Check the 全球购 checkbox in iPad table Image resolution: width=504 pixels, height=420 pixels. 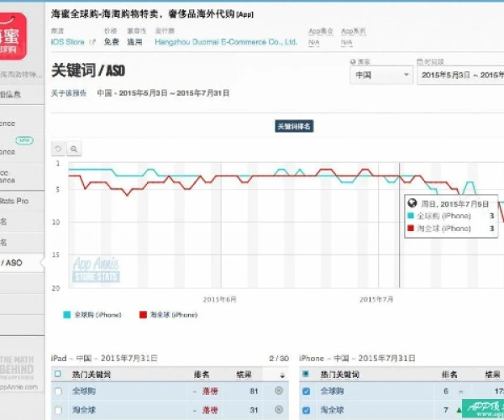coord(58,391)
